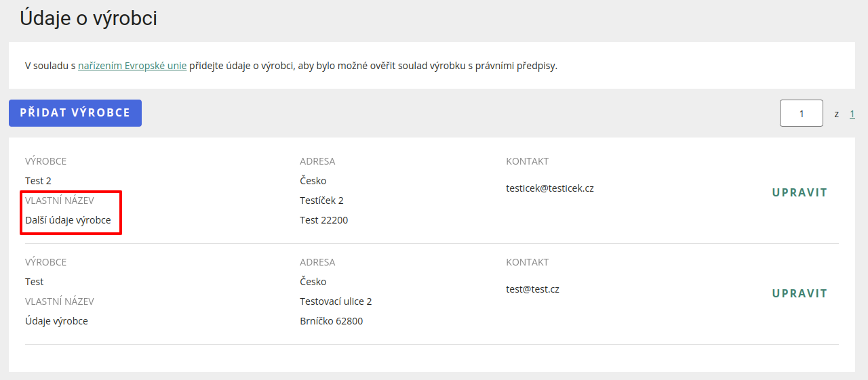Image resolution: width=868 pixels, height=380 pixels.
Task: Click the Test 22200 postal line
Action: click(x=323, y=220)
